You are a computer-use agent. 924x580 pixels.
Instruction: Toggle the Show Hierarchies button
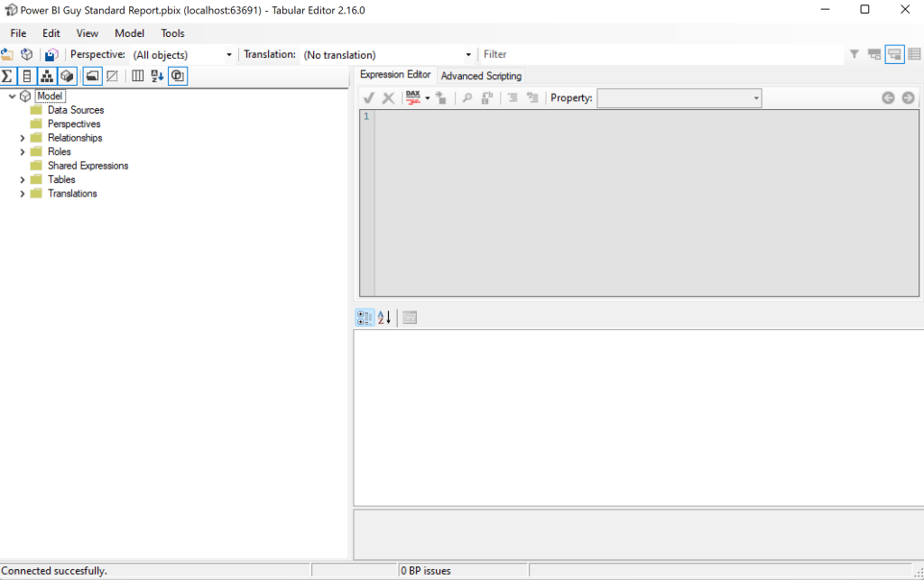coord(47,77)
